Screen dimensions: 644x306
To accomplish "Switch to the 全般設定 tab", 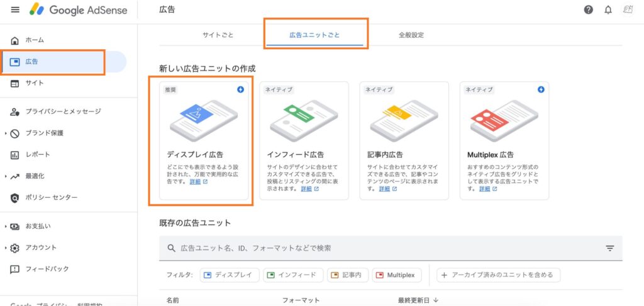I will coord(411,35).
